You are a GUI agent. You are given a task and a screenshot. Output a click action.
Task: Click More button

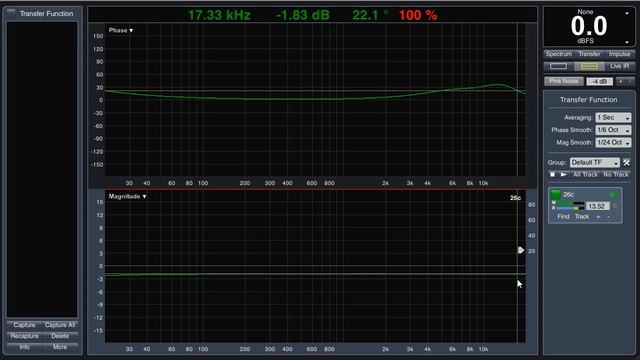60,347
